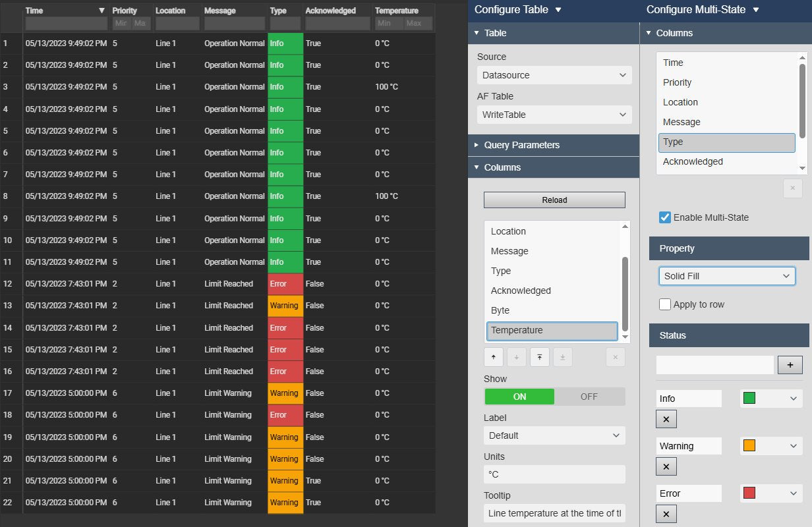Click the Priority column header

(x=125, y=11)
